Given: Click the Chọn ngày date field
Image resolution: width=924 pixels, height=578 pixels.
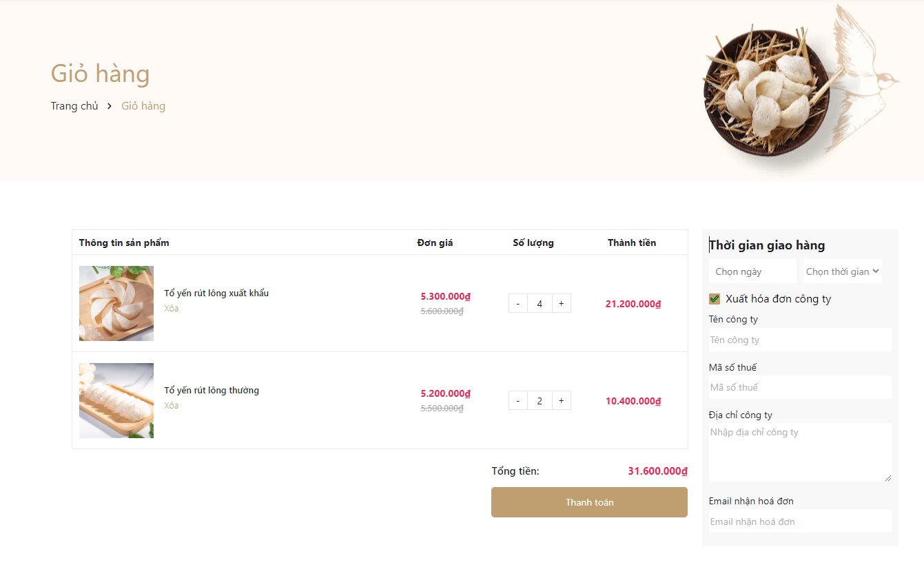Looking at the screenshot, I should (x=752, y=271).
